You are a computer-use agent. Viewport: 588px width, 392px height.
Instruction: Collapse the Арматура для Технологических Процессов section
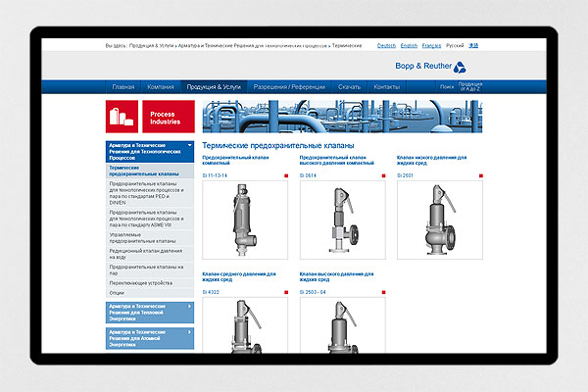click(x=188, y=149)
